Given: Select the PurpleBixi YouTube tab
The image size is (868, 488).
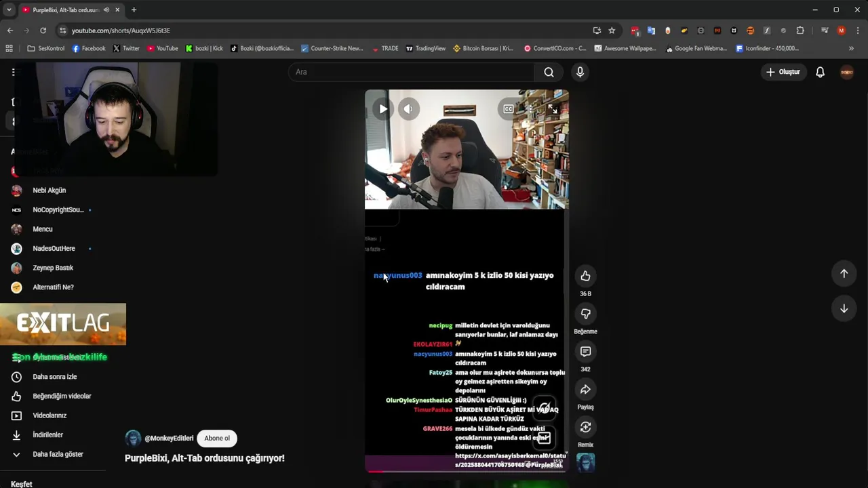Looking at the screenshot, I should tap(71, 10).
